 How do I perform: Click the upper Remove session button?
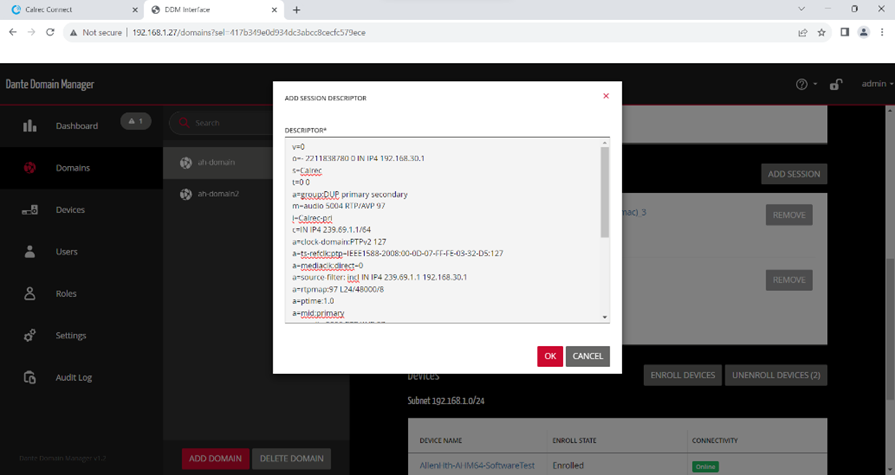[789, 215]
